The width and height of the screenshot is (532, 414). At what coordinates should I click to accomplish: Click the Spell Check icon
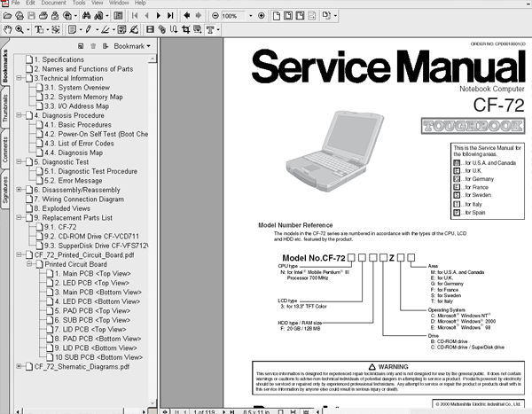121,30
